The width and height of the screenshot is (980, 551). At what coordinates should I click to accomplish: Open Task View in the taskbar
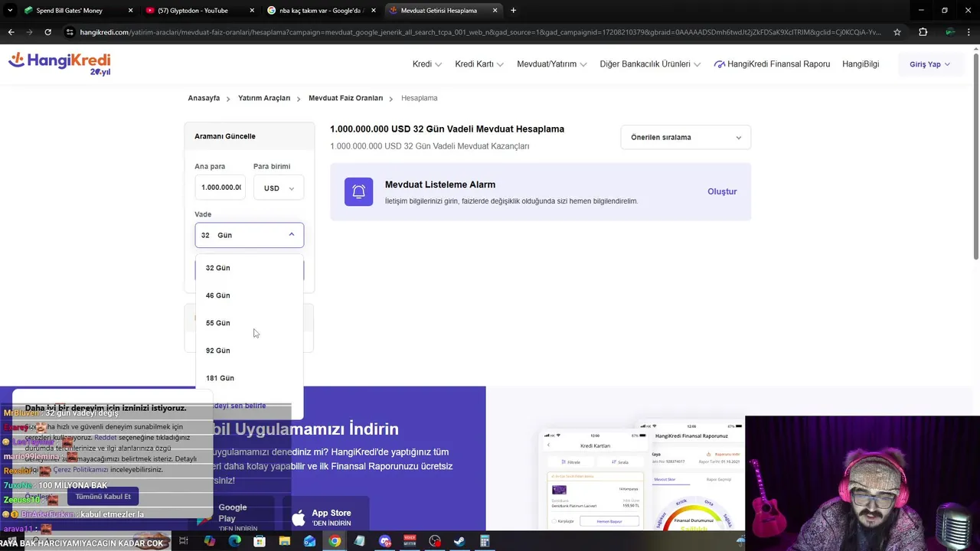point(184,541)
